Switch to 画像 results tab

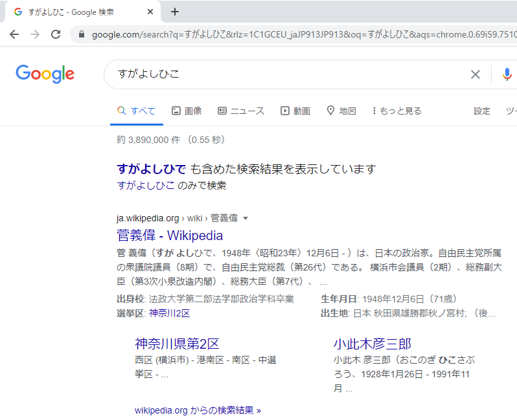tap(187, 111)
